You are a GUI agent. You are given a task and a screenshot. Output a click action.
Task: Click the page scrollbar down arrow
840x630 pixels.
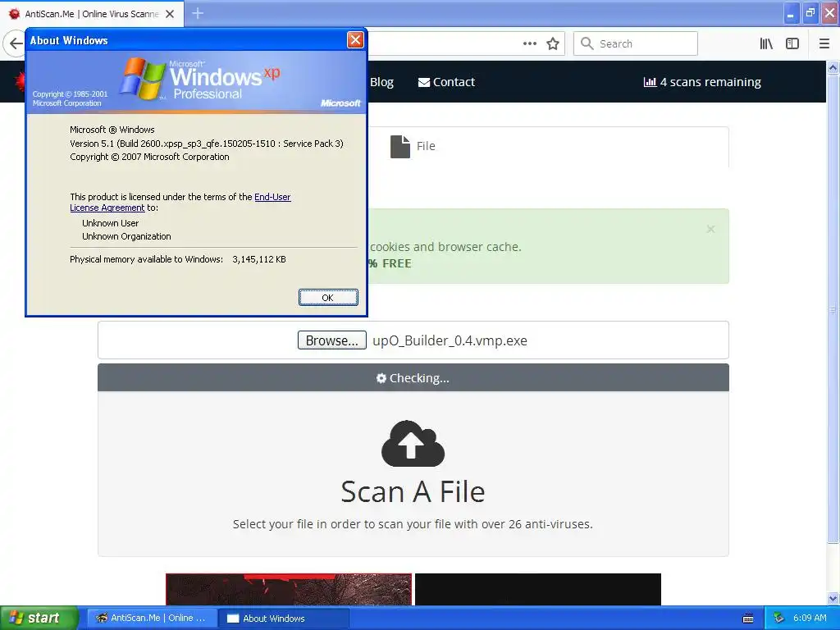[x=833, y=598]
